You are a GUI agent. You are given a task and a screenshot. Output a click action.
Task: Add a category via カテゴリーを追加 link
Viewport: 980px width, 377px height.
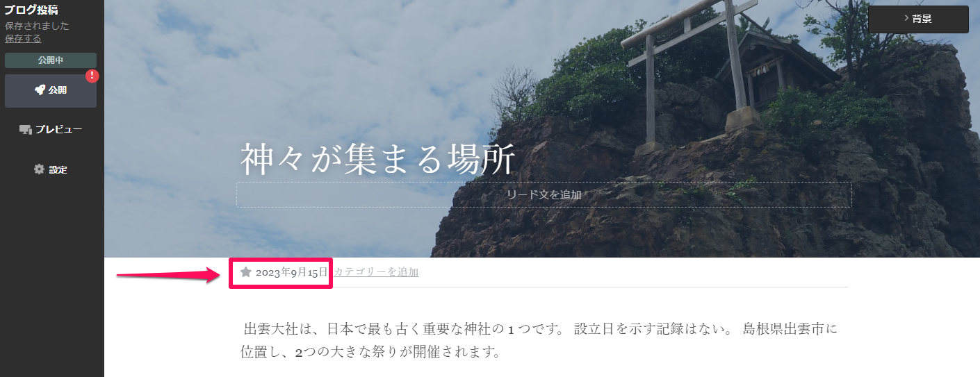click(376, 272)
